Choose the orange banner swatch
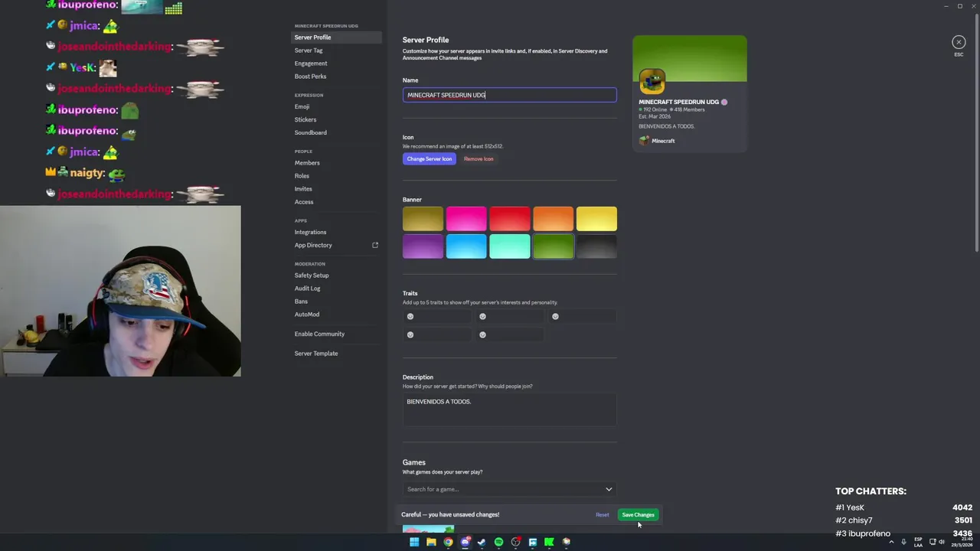The width and height of the screenshot is (980, 551). 553,219
